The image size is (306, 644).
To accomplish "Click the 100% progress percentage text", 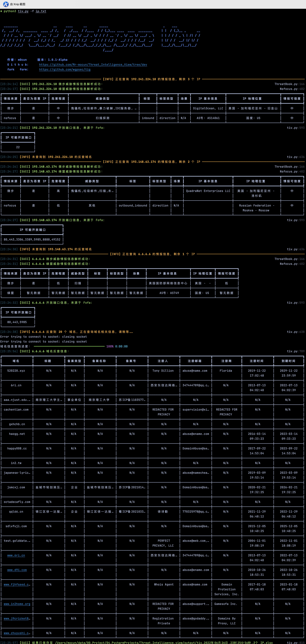I will (x=110, y=346).
